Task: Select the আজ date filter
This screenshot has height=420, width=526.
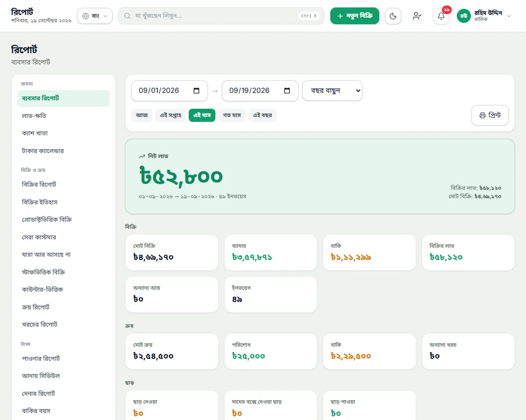Action: coord(142,115)
